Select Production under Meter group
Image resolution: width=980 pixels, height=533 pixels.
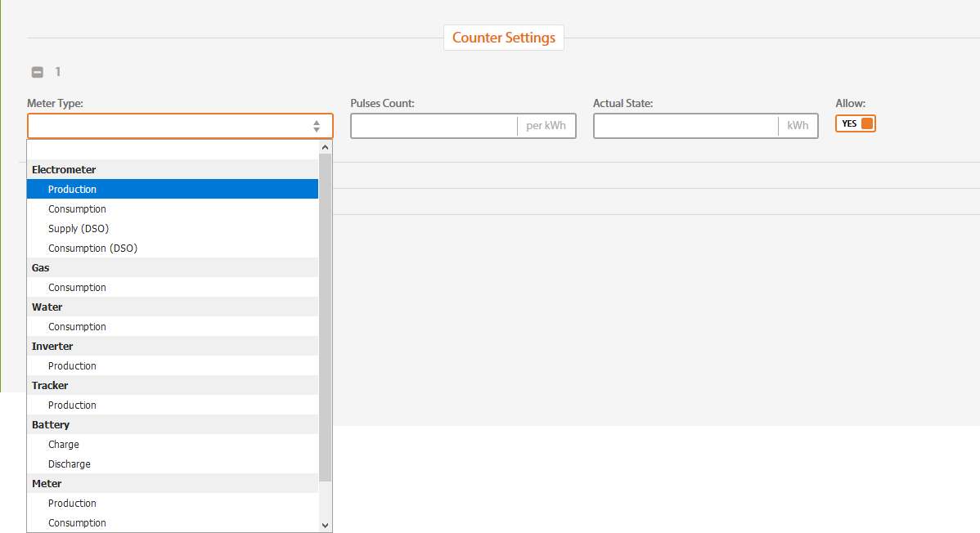pyautogui.click(x=72, y=504)
